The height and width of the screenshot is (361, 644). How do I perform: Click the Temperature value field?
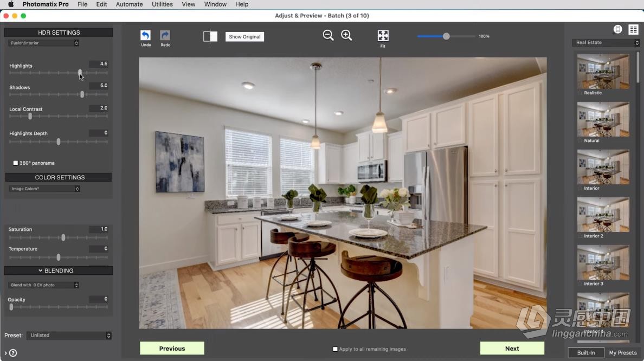pos(99,248)
